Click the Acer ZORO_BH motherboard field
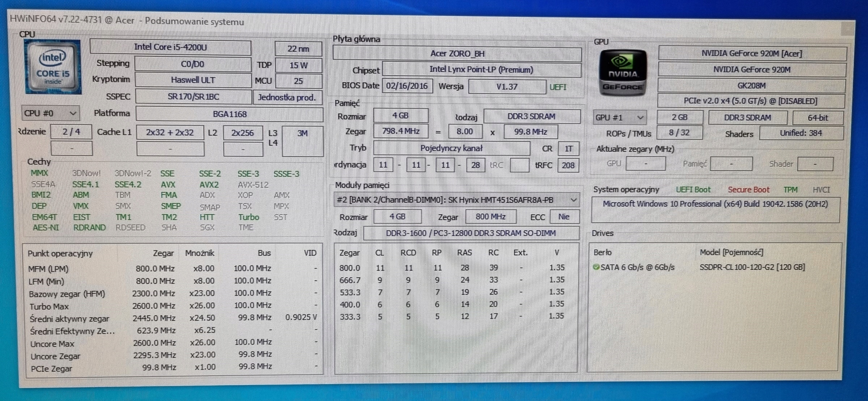Screen dimensions: 868x401 pyautogui.click(x=457, y=54)
